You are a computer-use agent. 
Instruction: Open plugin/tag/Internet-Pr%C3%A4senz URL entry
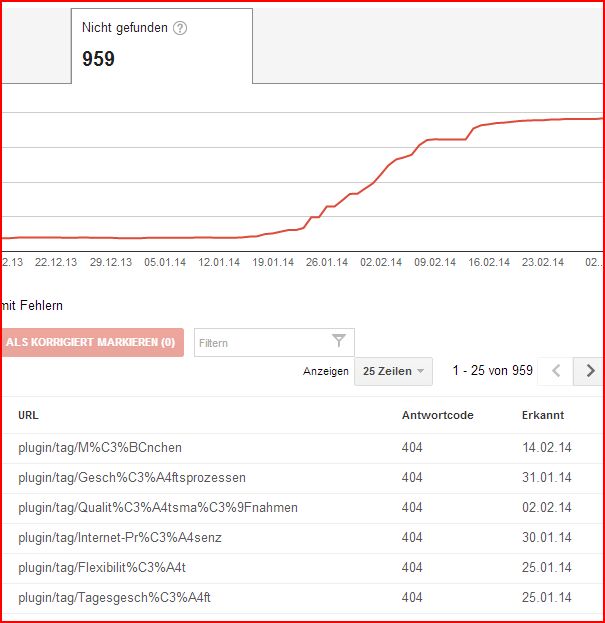(x=120, y=538)
